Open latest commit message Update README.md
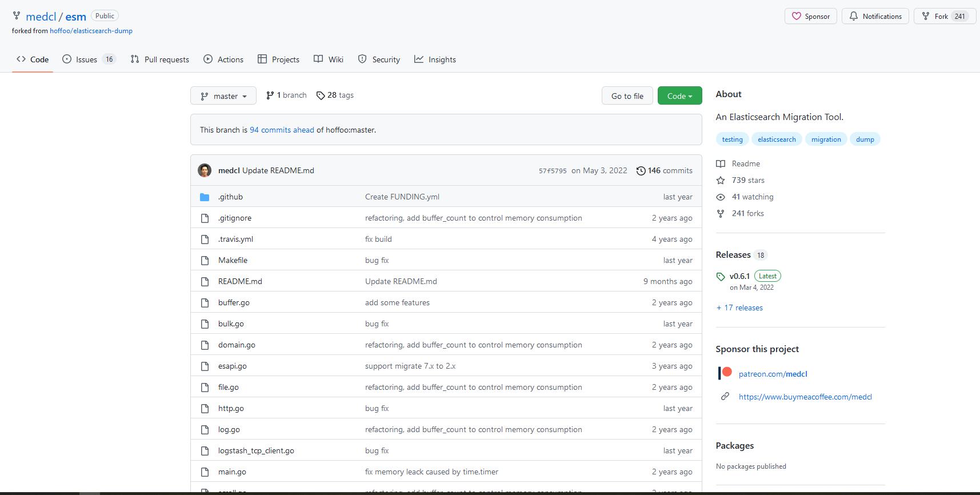 (x=278, y=170)
